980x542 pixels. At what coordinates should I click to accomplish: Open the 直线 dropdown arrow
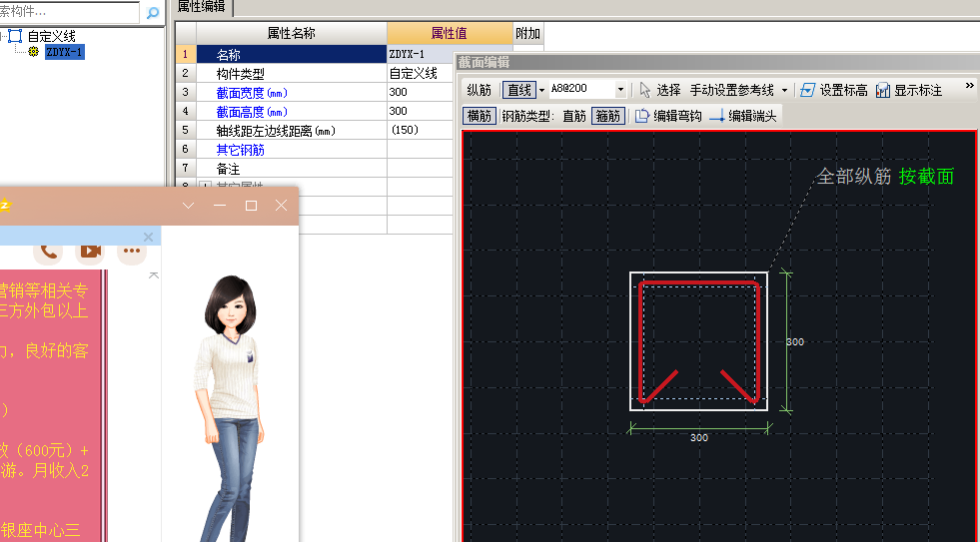541,91
